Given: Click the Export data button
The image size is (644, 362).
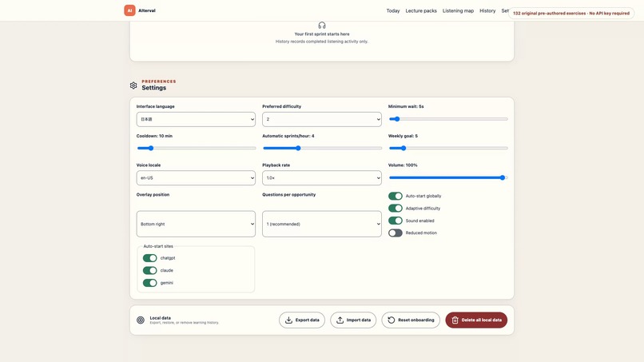Looking at the screenshot, I should pos(302,320).
